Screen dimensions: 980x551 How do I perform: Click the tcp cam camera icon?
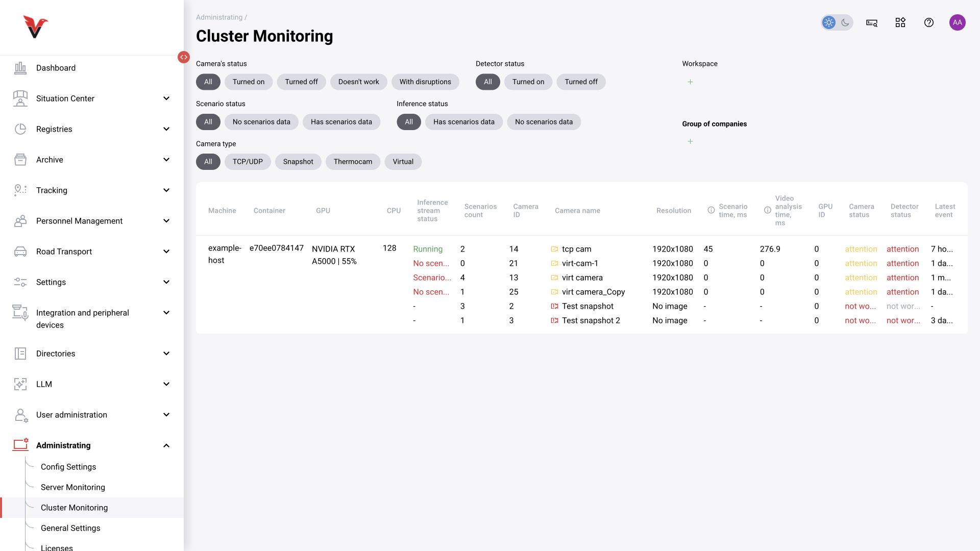pyautogui.click(x=554, y=249)
